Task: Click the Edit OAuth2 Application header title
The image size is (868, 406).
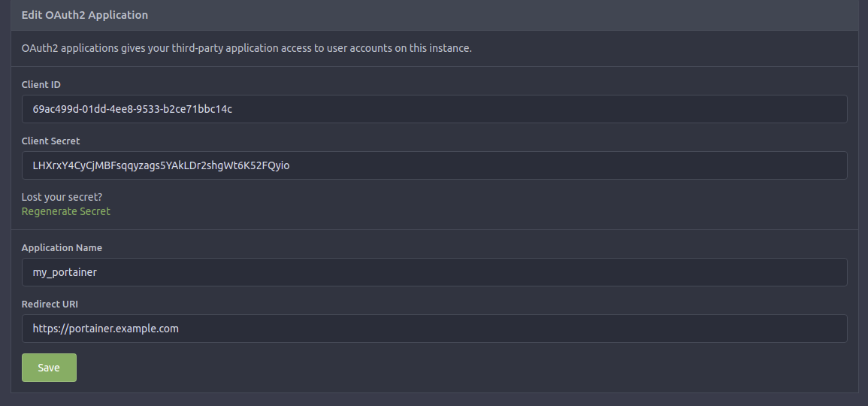Action: coord(85,15)
